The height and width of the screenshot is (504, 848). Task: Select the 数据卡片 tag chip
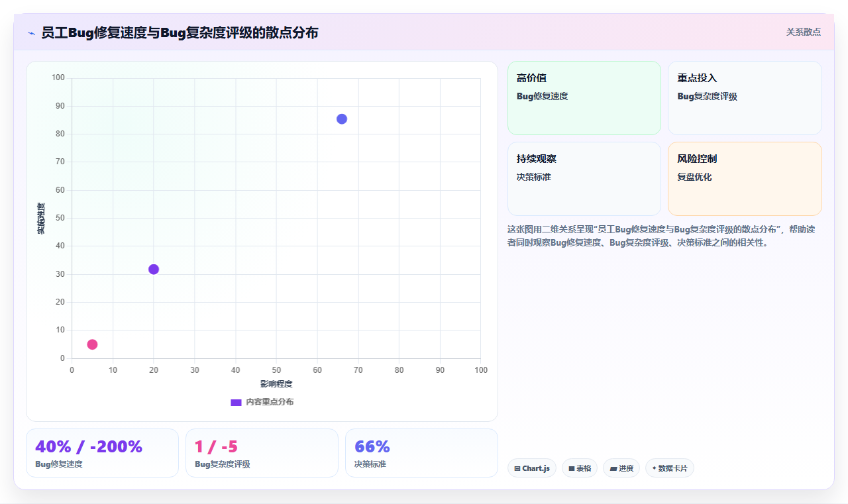[x=669, y=468]
